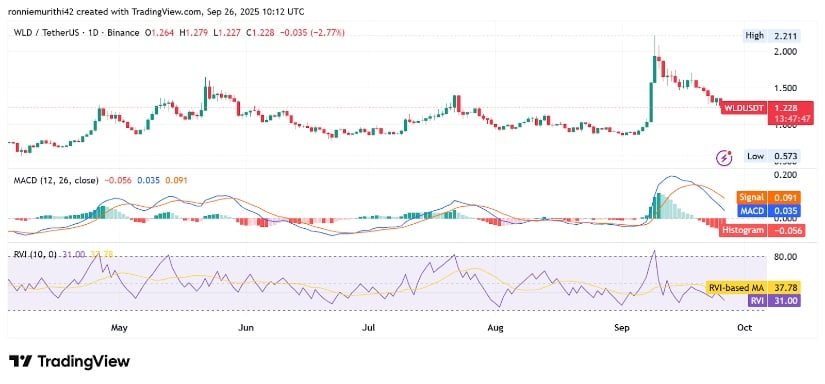Click the purple lightning bolt icon
The width and height of the screenshot is (825, 384).
pos(725,157)
